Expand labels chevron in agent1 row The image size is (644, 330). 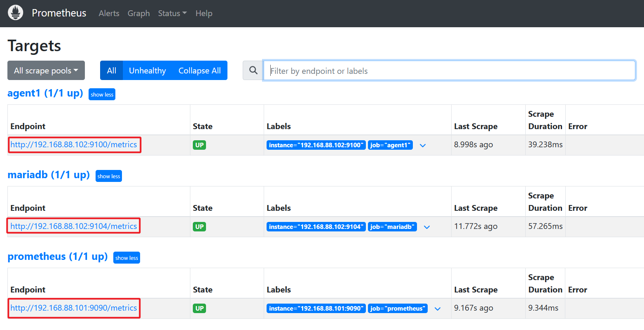coord(423,145)
